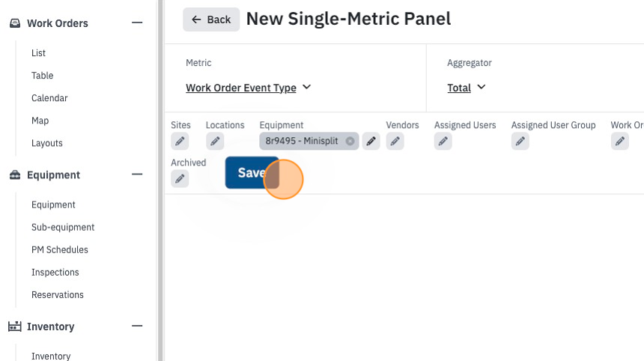
Task: Edit the Assigned Users pencil icon
Action: coord(443,142)
